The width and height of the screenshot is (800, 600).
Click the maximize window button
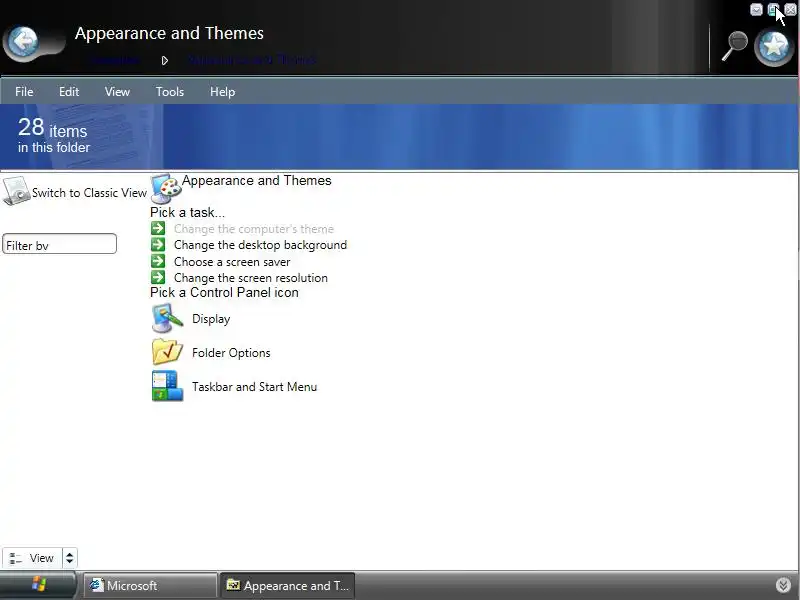773,10
